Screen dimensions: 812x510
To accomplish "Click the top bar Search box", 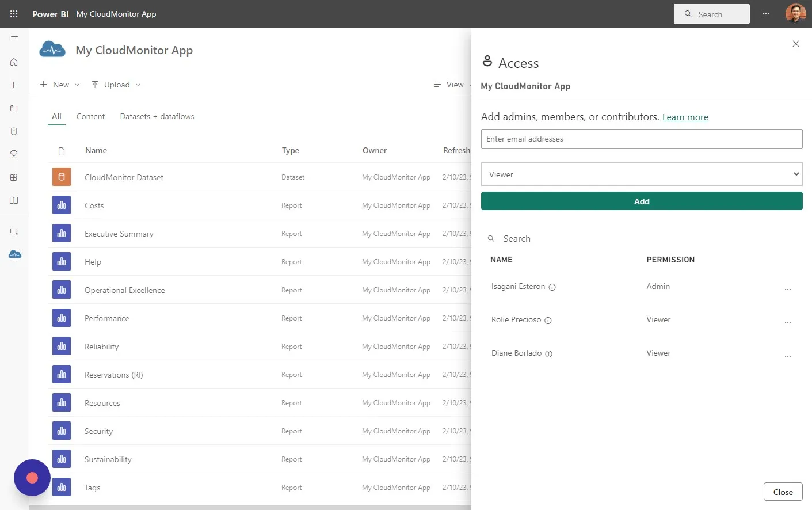I will tap(712, 14).
